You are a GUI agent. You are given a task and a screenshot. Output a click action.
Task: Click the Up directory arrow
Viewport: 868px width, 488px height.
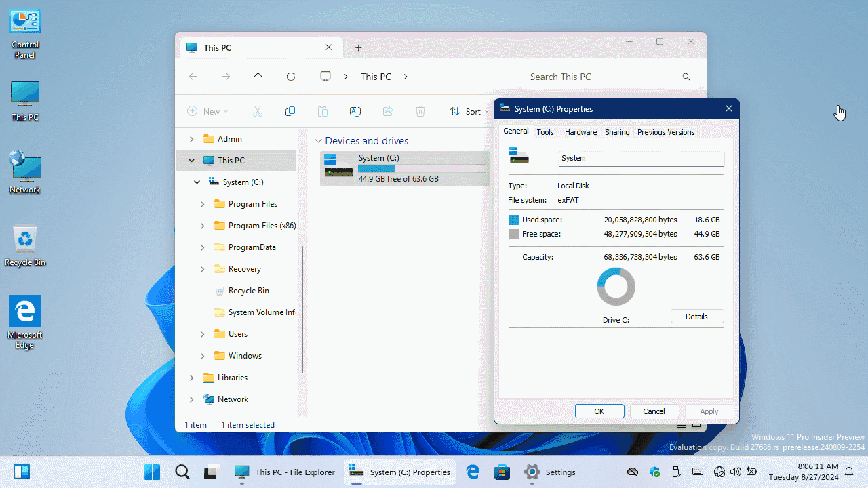coord(258,77)
